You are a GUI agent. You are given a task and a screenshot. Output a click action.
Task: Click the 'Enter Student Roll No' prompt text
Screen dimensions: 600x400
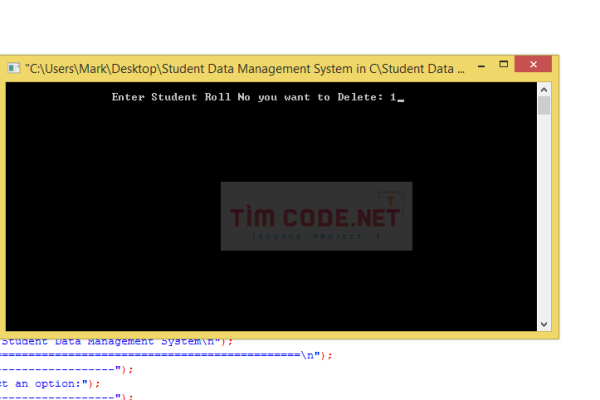click(247, 97)
